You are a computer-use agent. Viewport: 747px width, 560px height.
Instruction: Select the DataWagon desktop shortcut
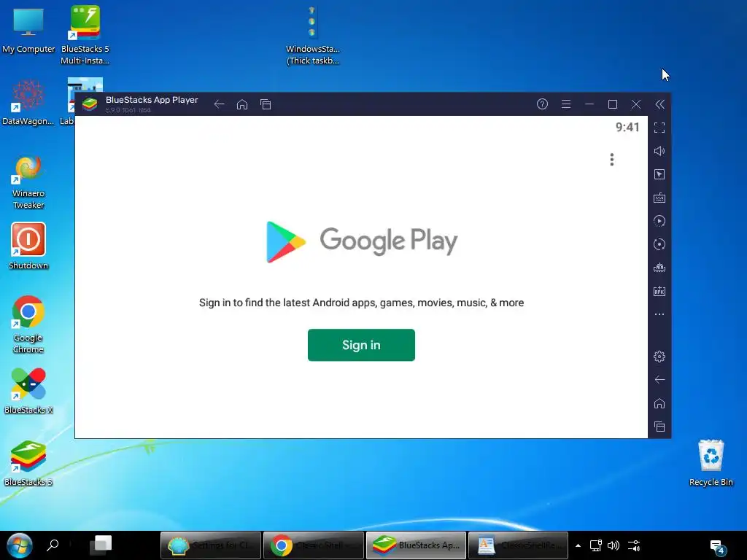tap(28, 103)
